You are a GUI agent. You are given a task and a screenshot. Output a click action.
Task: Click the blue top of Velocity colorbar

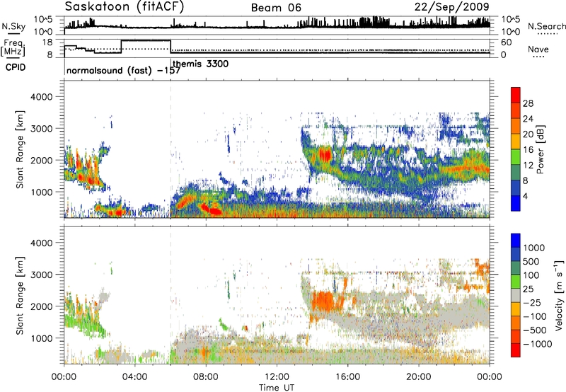coord(516,241)
